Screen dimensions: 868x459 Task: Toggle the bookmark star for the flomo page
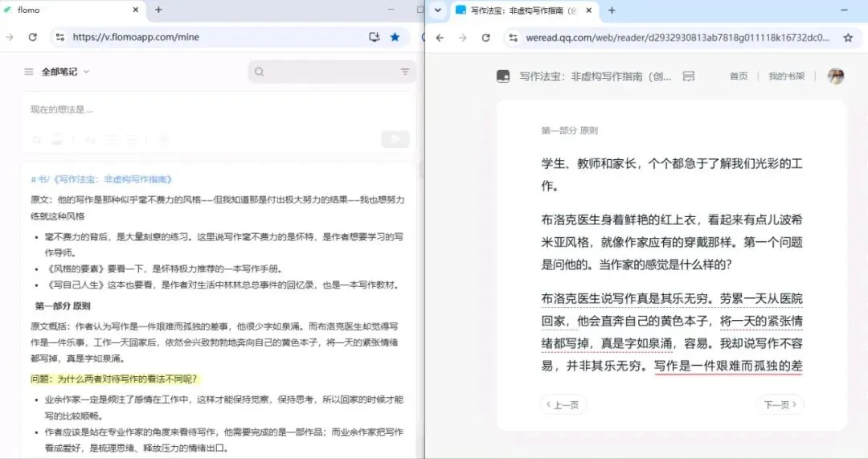click(x=395, y=37)
